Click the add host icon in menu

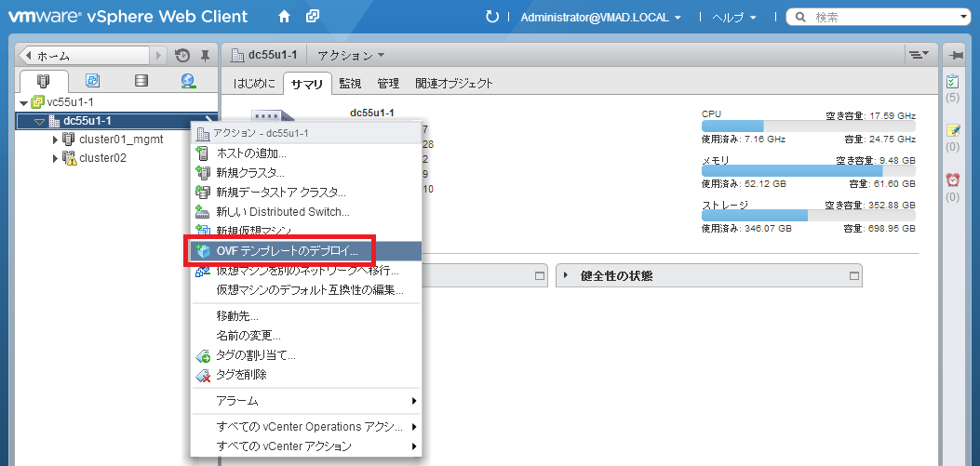tap(203, 153)
